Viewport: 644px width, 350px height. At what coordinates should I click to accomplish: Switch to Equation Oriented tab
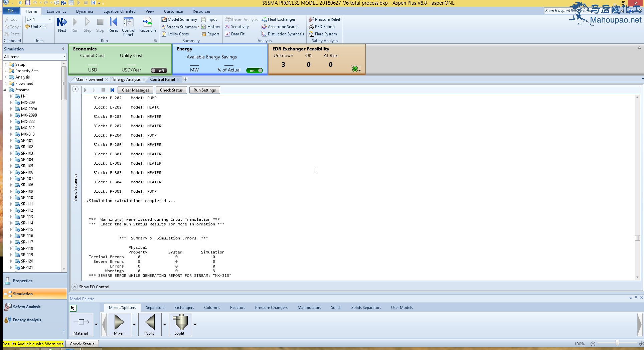point(119,11)
